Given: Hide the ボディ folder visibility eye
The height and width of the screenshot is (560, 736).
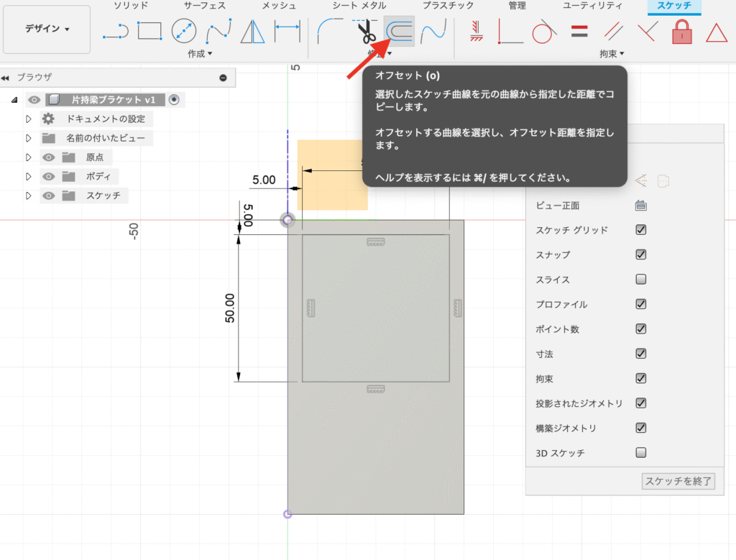Looking at the screenshot, I should tap(47, 176).
